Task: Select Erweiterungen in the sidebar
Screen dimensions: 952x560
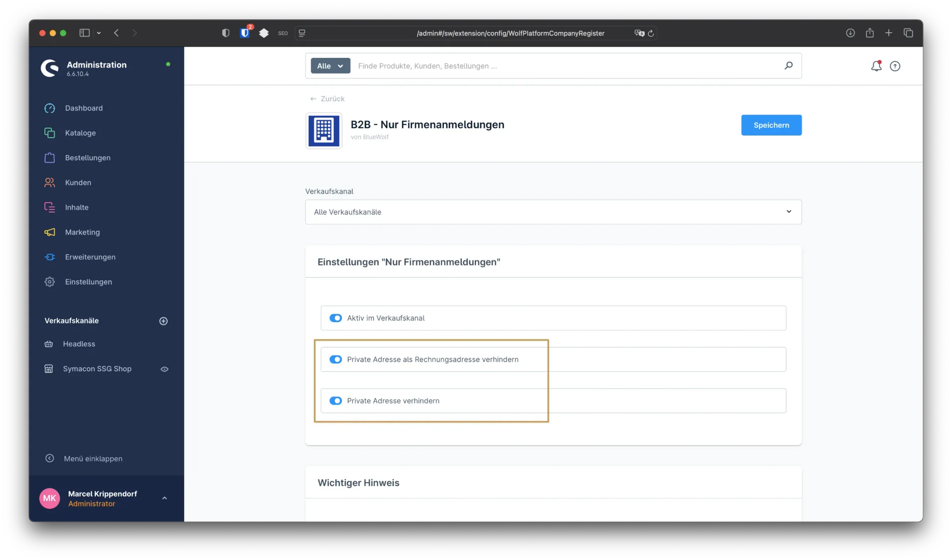Action: coord(90,257)
